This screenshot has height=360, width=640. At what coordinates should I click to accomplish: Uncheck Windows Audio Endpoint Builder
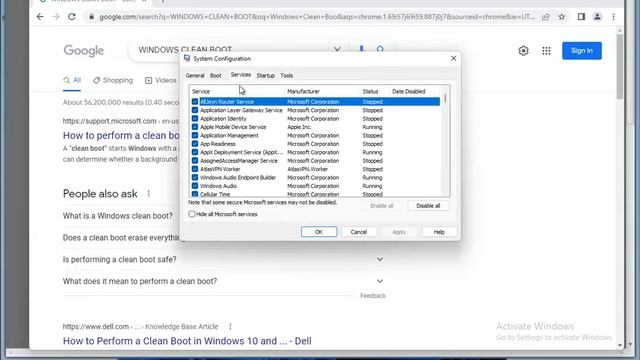pyautogui.click(x=195, y=178)
